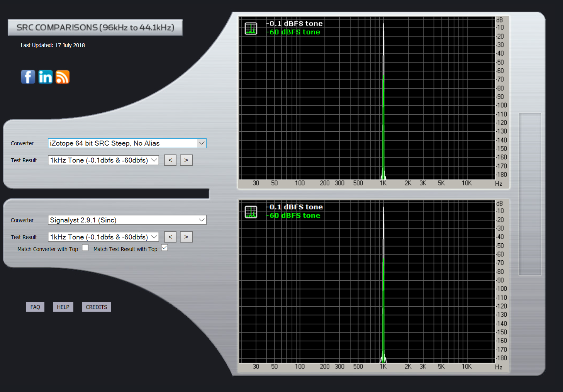Open the FAQ page
The image size is (563, 392).
(35, 307)
